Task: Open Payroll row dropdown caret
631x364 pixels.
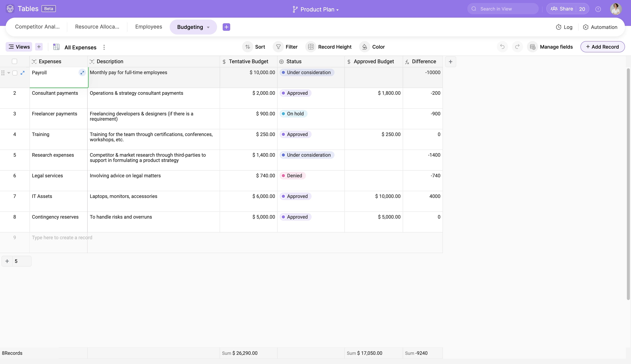Action: tap(9, 73)
